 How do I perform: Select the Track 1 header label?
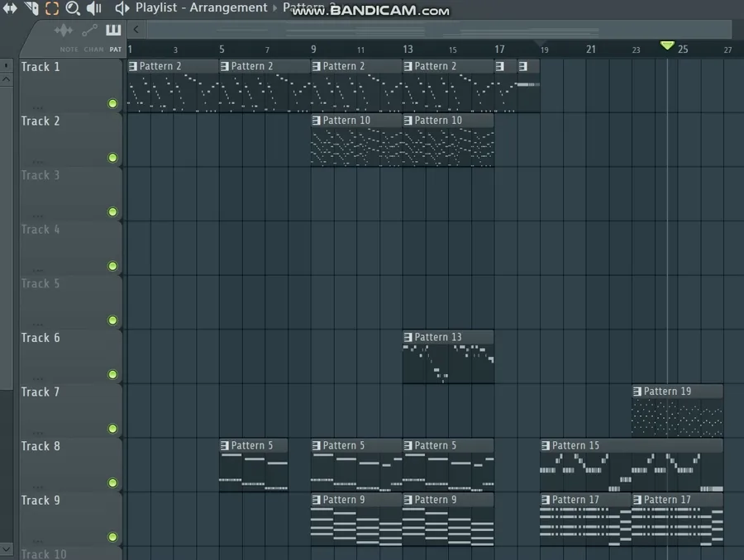(41, 67)
